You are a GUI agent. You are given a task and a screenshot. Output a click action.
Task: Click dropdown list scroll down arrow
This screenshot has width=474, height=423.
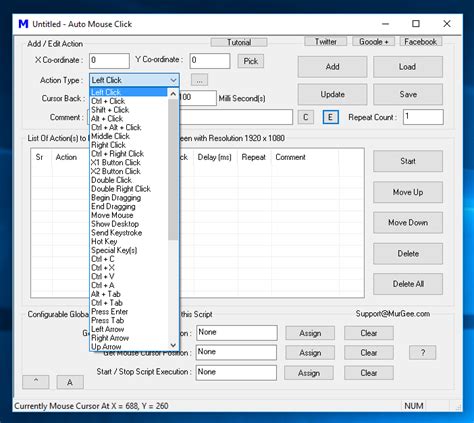173,345
